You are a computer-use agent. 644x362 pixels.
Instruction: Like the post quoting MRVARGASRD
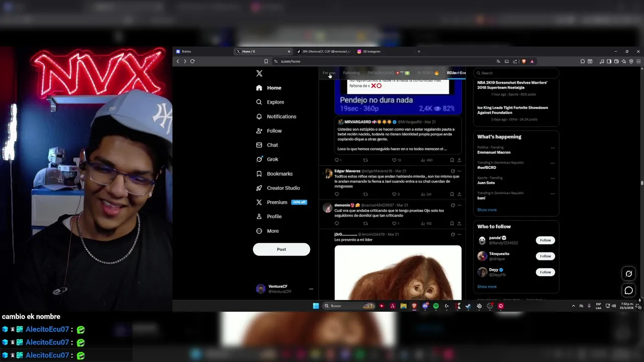(x=394, y=160)
